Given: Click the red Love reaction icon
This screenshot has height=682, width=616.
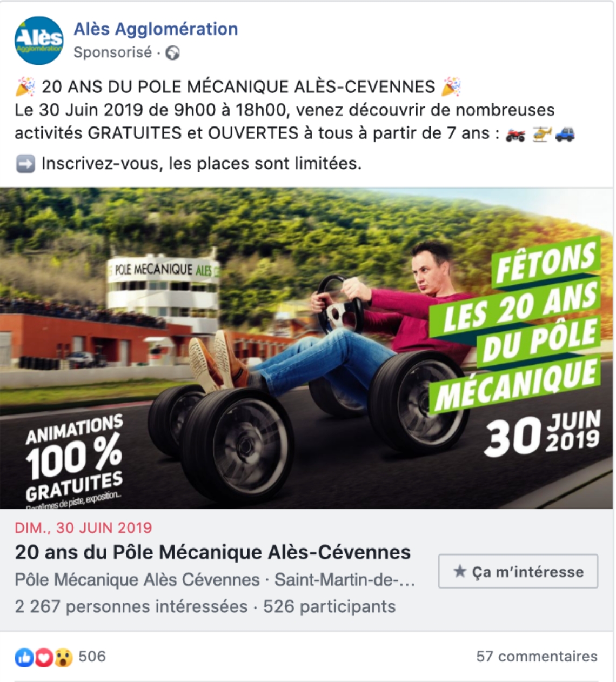Looking at the screenshot, I should (x=44, y=657).
